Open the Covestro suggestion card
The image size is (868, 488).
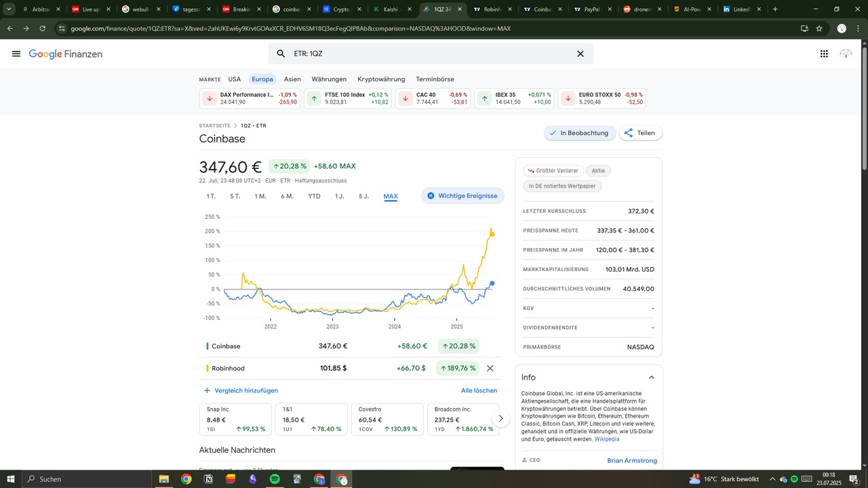pyautogui.click(x=387, y=420)
